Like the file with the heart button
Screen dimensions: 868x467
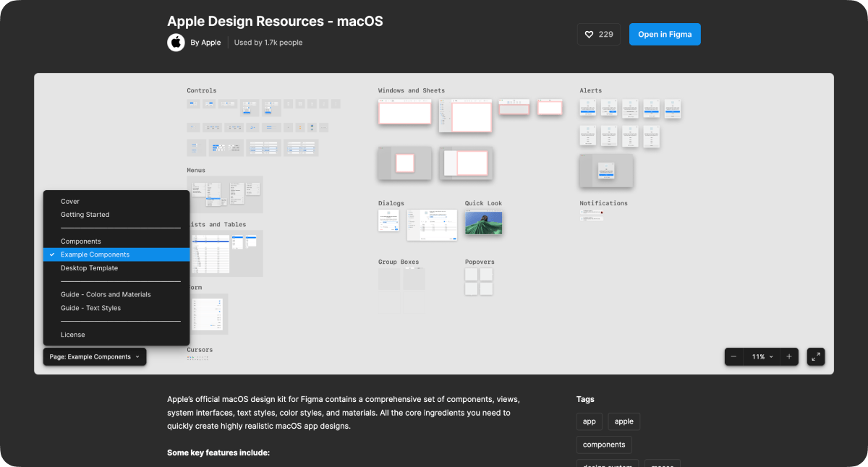pos(599,34)
